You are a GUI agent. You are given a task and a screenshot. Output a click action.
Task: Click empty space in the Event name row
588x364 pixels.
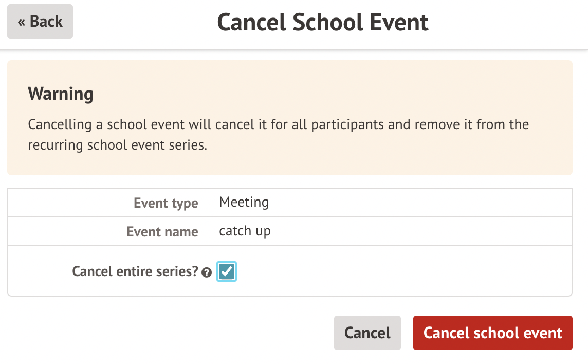click(x=411, y=231)
